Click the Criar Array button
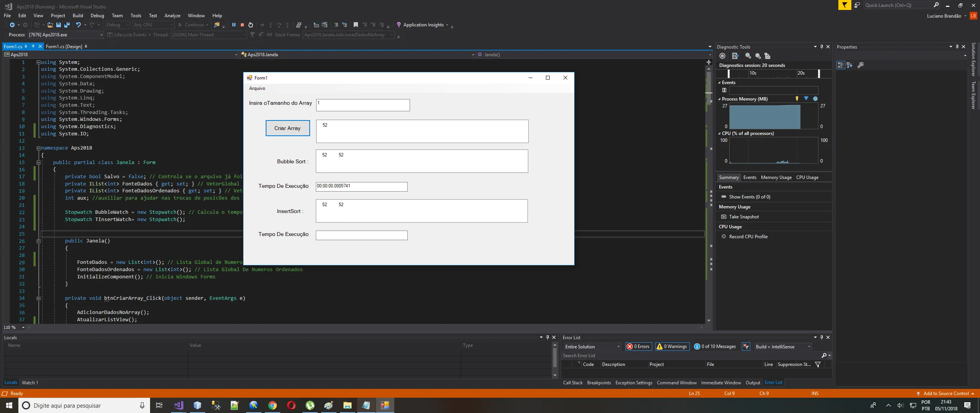The image size is (980, 413). pos(287,128)
